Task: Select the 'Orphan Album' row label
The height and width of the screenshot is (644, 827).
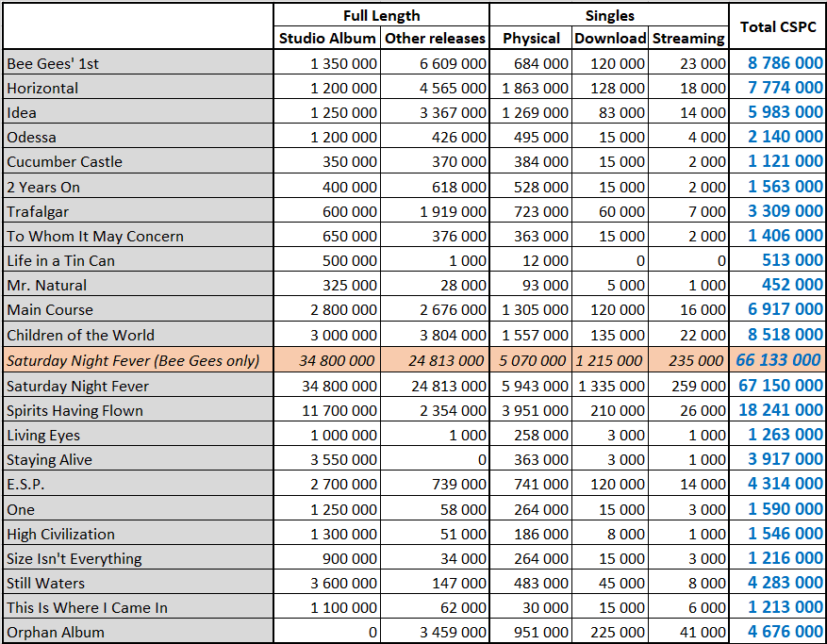Action: (x=139, y=632)
